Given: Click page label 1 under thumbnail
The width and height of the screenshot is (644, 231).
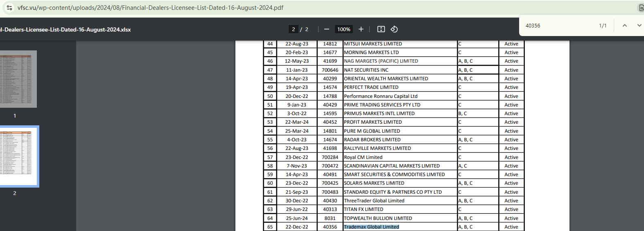Looking at the screenshot, I should click(15, 116).
